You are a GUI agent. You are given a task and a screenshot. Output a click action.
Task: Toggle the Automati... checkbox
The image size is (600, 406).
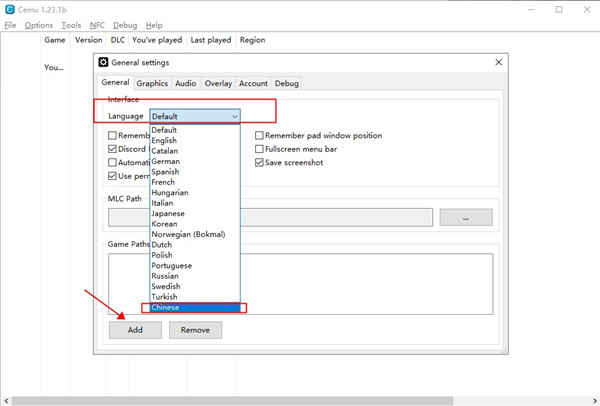point(112,162)
